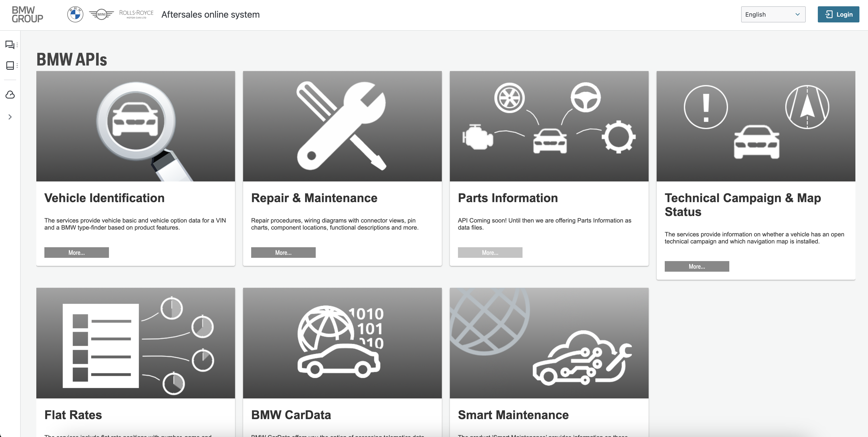
Task: Click the Aftersales online system title
Action: (211, 14)
